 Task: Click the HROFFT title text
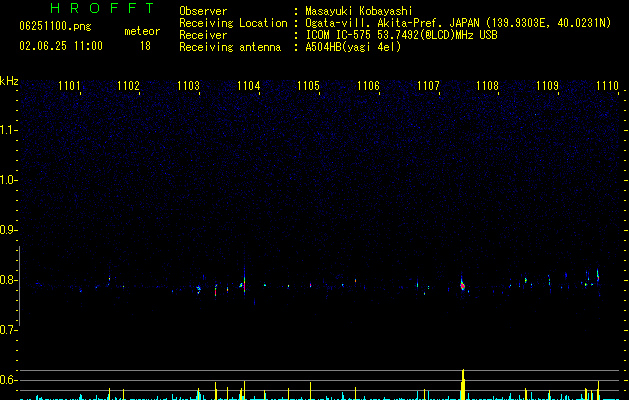tap(102, 8)
